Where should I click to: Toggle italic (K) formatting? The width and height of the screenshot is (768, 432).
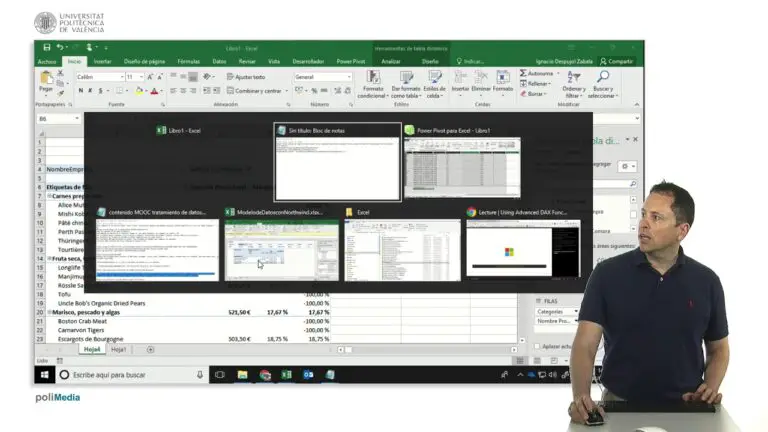(90, 91)
